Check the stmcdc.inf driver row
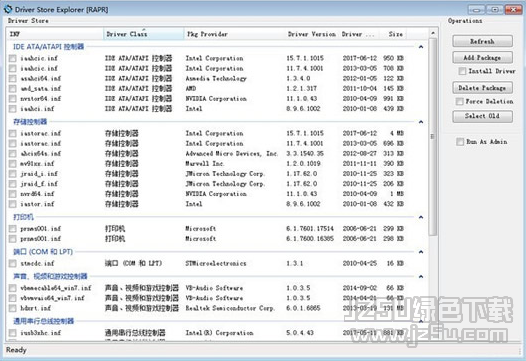The height and width of the screenshot is (361, 526). pyautogui.click(x=12, y=263)
